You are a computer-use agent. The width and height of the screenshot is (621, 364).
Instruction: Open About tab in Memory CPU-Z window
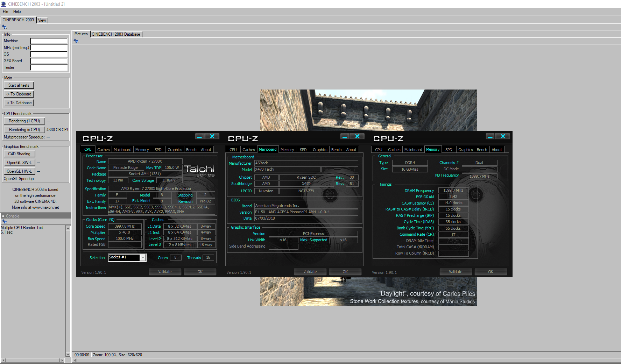[497, 150]
